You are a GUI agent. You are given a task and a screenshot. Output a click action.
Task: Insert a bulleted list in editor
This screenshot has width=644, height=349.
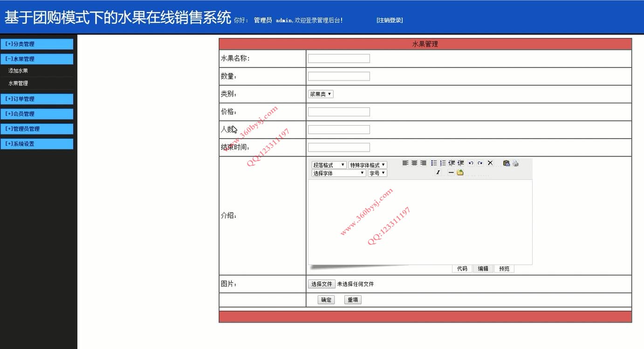434,163
